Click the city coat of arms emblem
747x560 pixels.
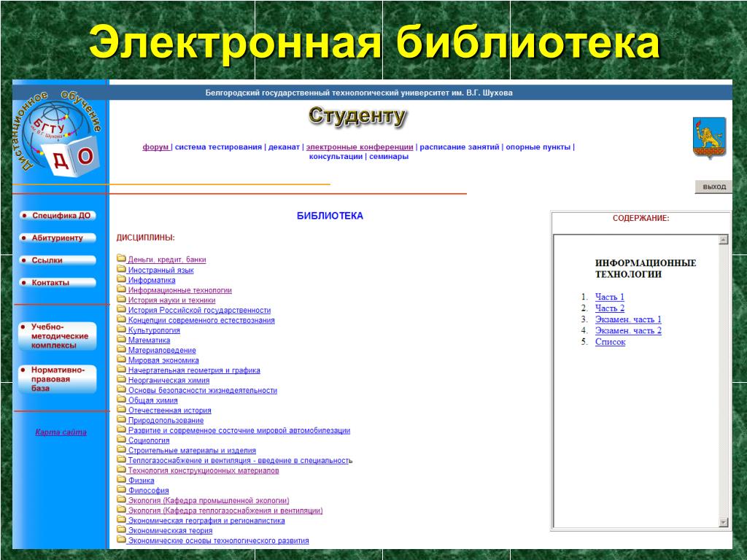pyautogui.click(x=709, y=138)
